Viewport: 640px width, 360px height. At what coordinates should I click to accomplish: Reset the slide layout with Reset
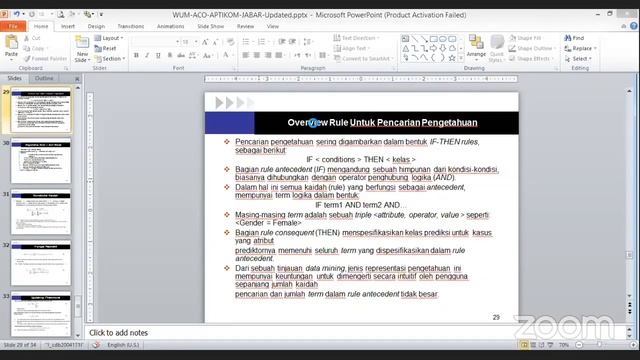(x=105, y=48)
